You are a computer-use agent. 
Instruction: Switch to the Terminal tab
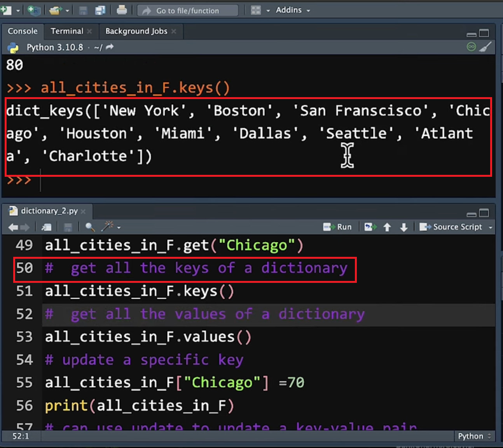click(x=67, y=31)
